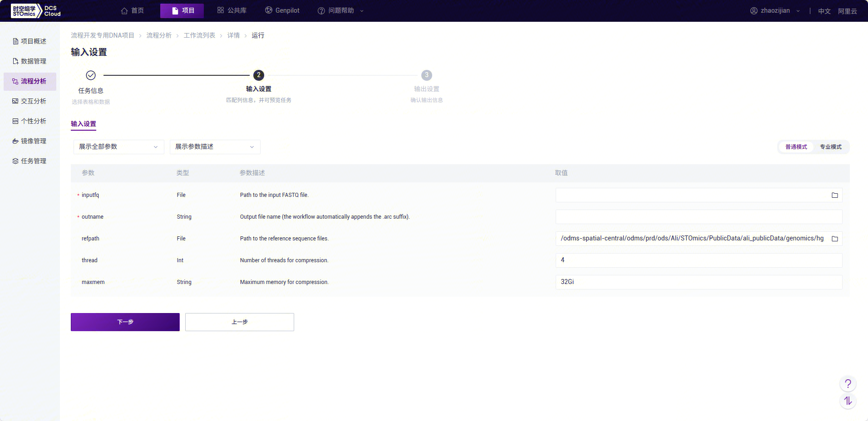Follow breadcrumb link 详情

pyautogui.click(x=233, y=35)
